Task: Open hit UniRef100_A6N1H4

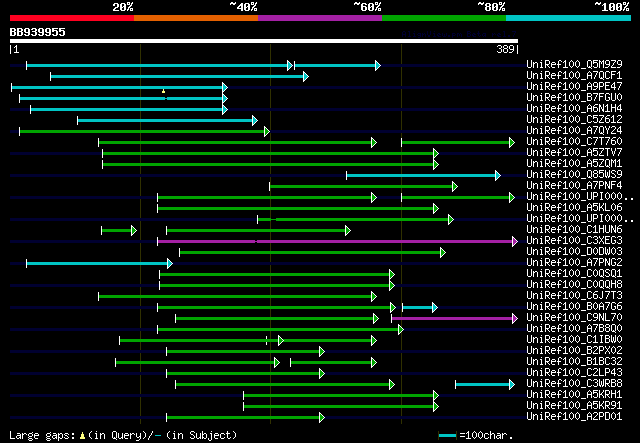Action: point(574,109)
